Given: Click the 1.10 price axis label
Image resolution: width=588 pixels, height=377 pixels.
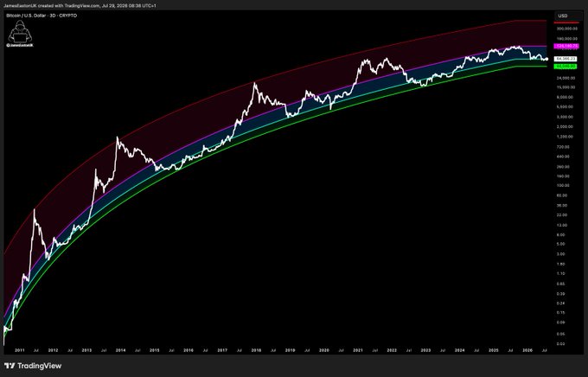Looking at the screenshot, I should click(x=561, y=274).
